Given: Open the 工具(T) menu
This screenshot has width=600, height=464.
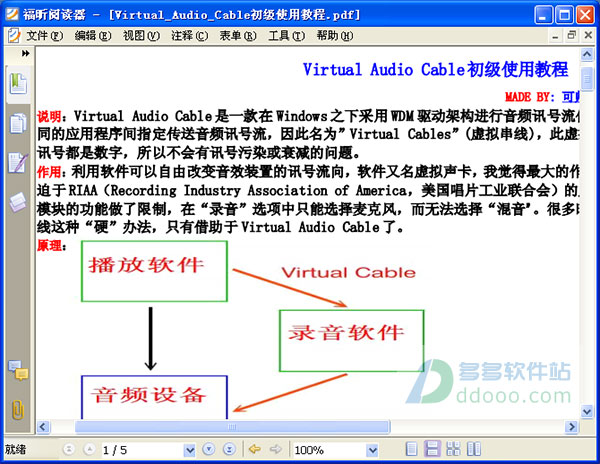Looking at the screenshot, I should coord(287,36).
